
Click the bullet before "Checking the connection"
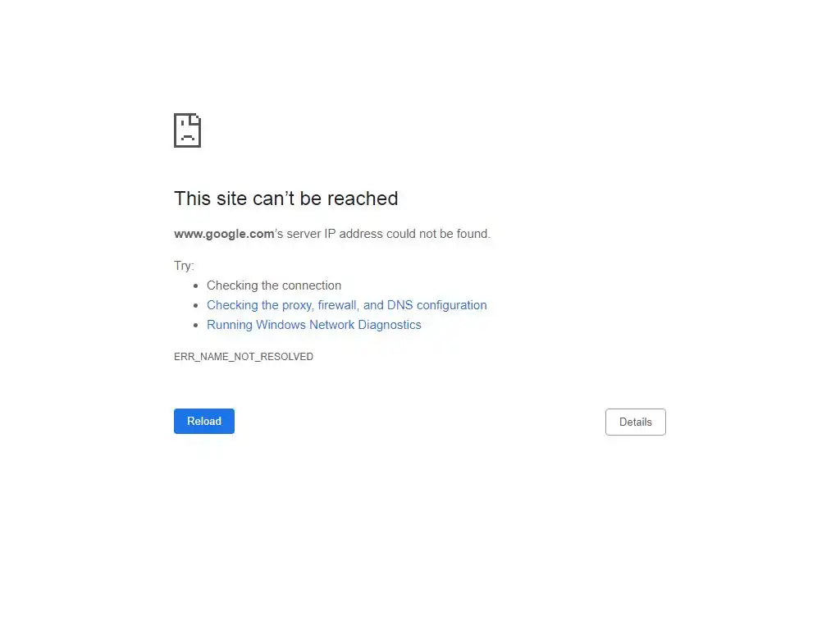[x=195, y=286]
